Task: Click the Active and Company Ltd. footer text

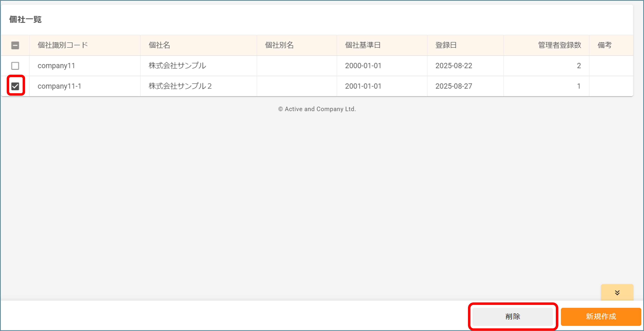Action: [317, 109]
